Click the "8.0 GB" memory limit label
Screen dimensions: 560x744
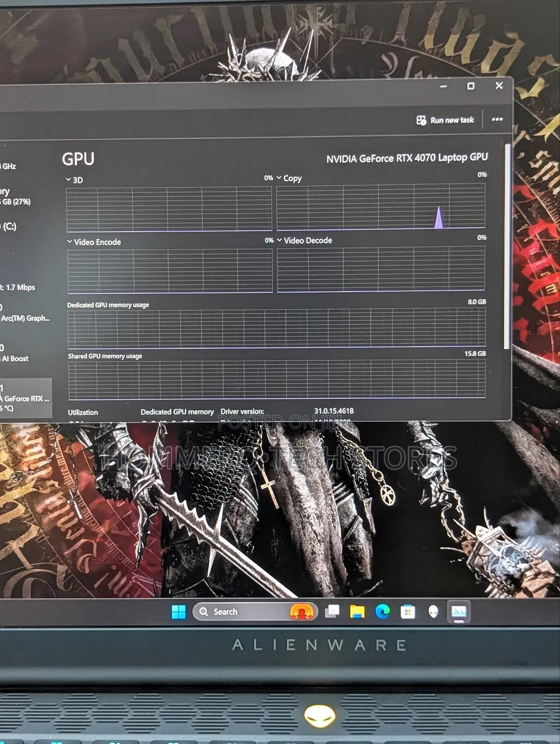[477, 302]
